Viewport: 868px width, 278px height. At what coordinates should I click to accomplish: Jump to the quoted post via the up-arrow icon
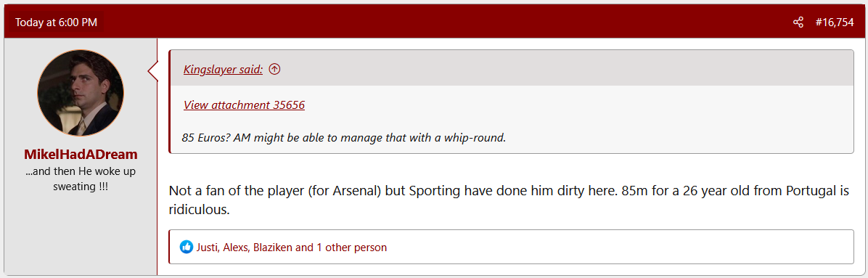pyautogui.click(x=274, y=69)
